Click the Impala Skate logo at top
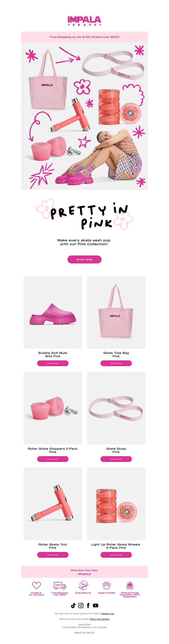This screenshot has height=644, width=169. coord(84,21)
